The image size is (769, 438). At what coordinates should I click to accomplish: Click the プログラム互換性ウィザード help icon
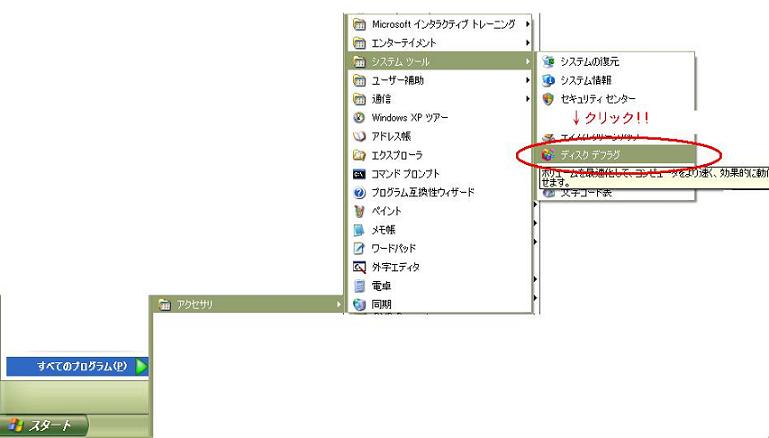point(360,192)
